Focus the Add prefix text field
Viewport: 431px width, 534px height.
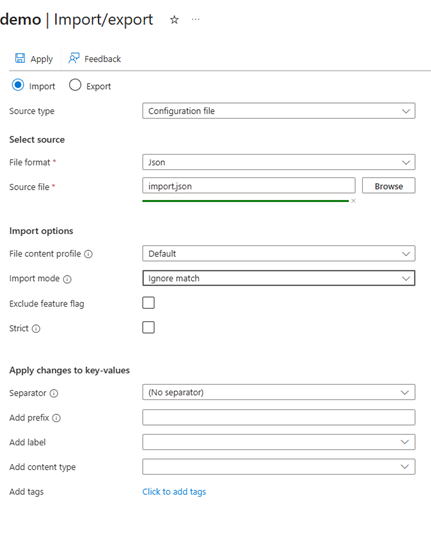pyautogui.click(x=279, y=417)
